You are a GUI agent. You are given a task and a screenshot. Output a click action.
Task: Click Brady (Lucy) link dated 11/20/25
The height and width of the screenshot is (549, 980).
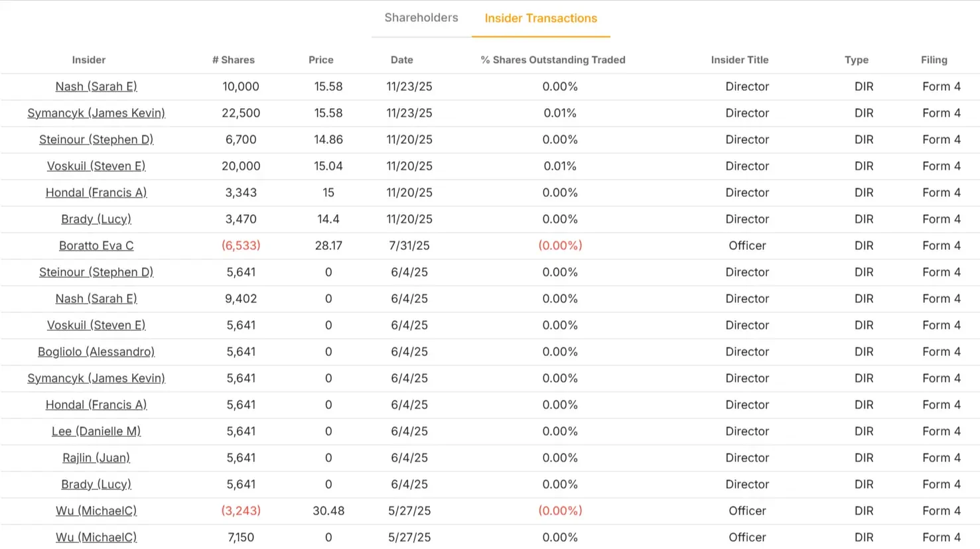(x=96, y=219)
